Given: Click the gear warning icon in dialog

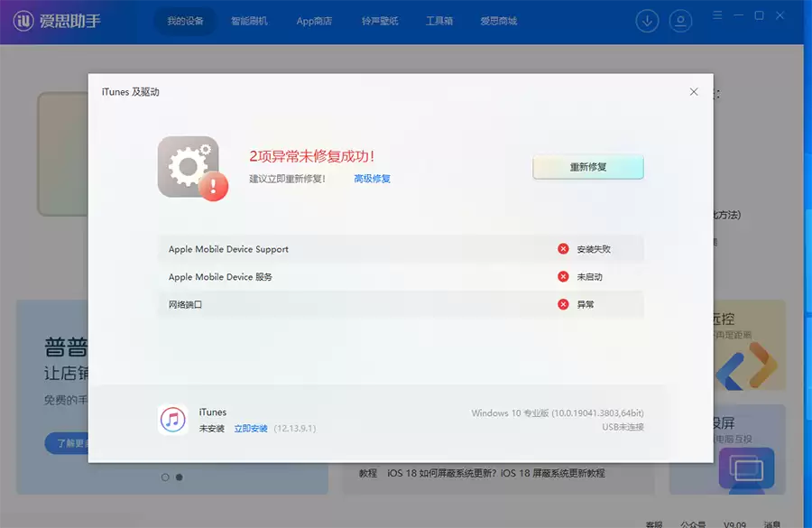Looking at the screenshot, I should [x=193, y=169].
